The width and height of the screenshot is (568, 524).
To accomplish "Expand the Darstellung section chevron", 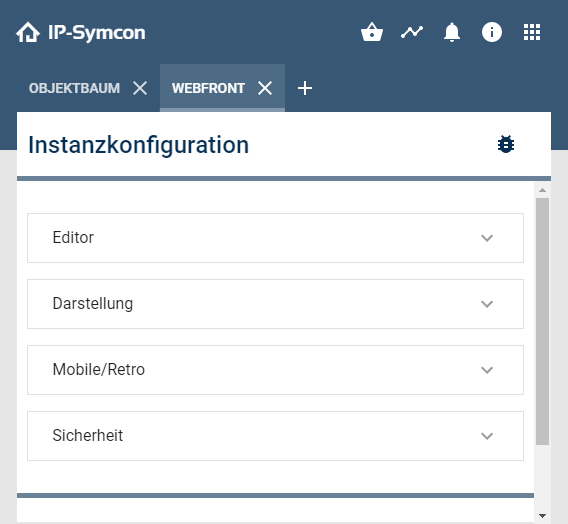I will click(487, 304).
